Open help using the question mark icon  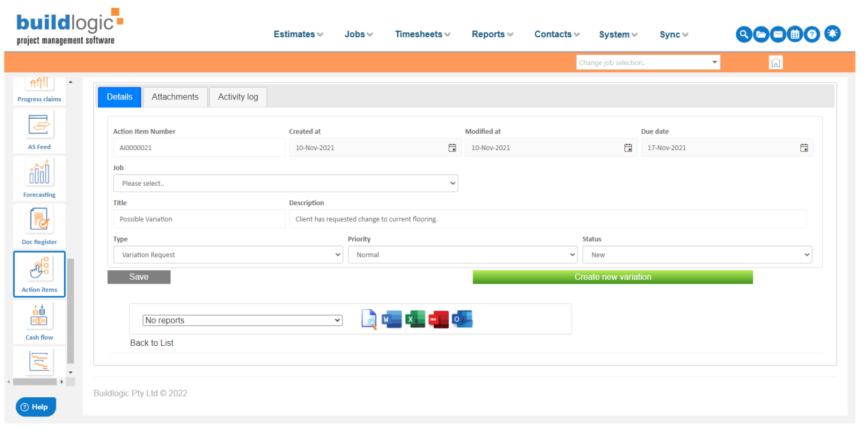811,34
